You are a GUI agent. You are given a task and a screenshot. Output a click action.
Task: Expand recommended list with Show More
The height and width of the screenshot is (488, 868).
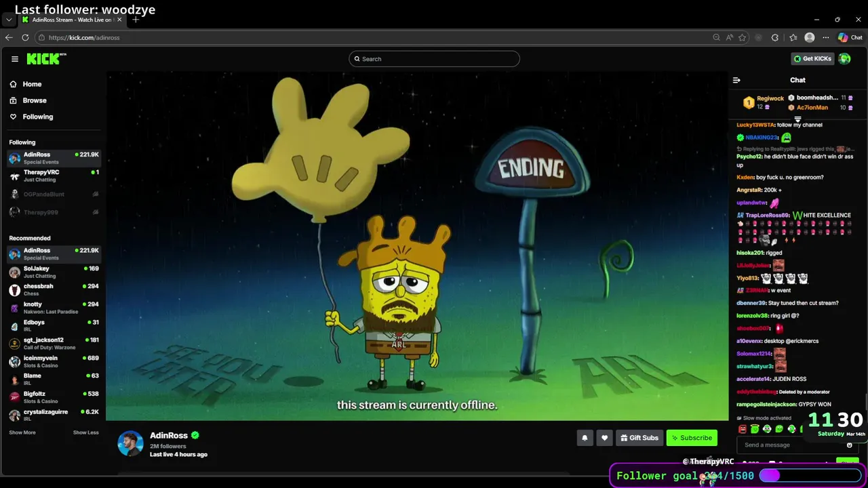tap(22, 432)
